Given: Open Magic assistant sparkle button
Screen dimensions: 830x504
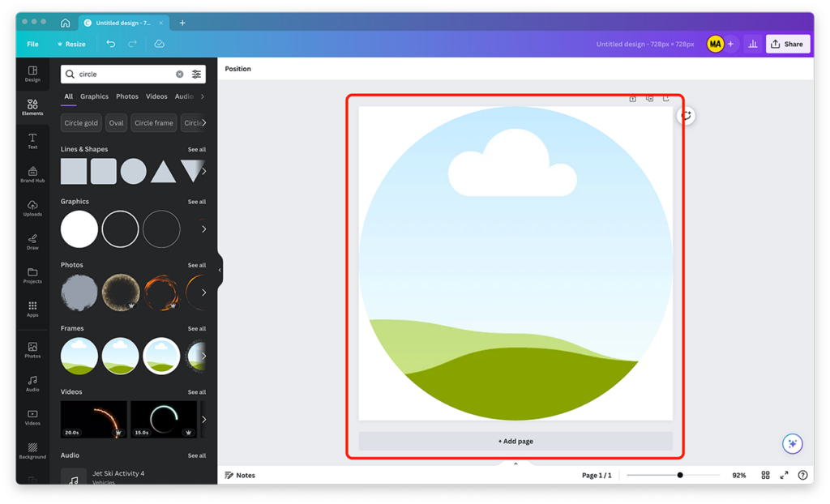Looking at the screenshot, I should 793,444.
